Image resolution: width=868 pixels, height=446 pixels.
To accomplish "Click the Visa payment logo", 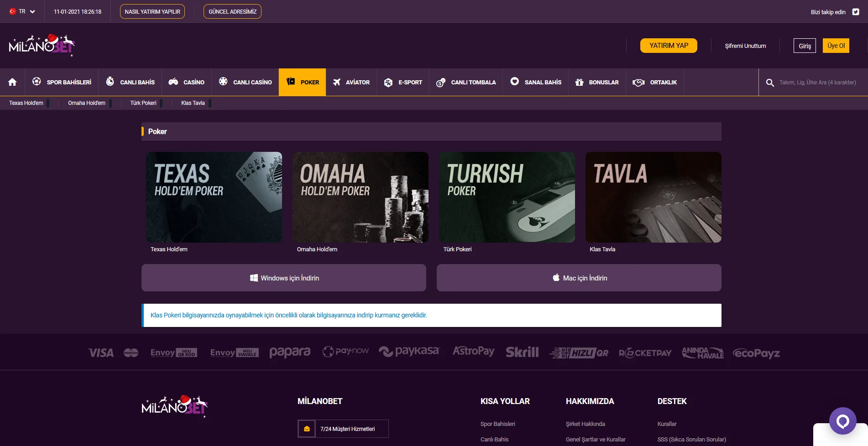I will [x=101, y=353].
